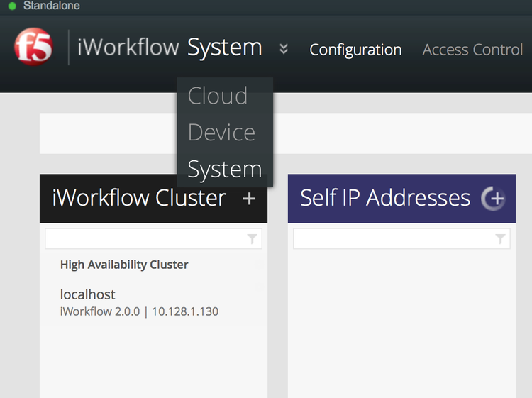Screen dimensions: 532x398
Task: Click the iWorkflow System title
Action: pyautogui.click(x=170, y=48)
